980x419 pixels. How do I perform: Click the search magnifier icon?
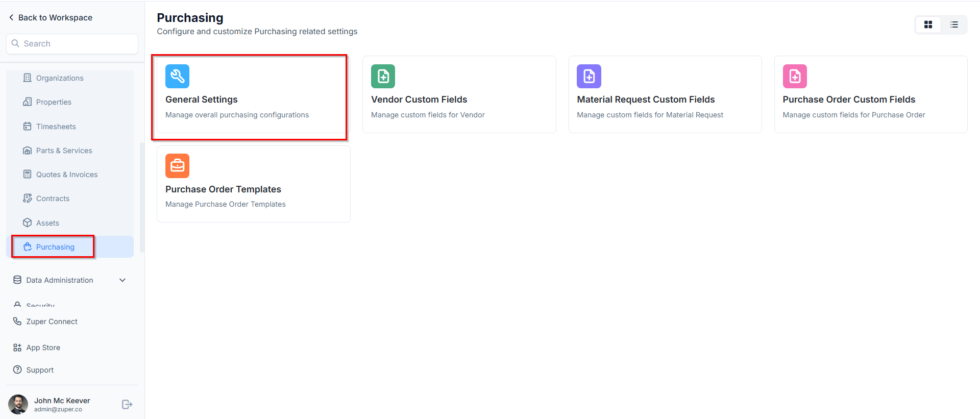15,44
